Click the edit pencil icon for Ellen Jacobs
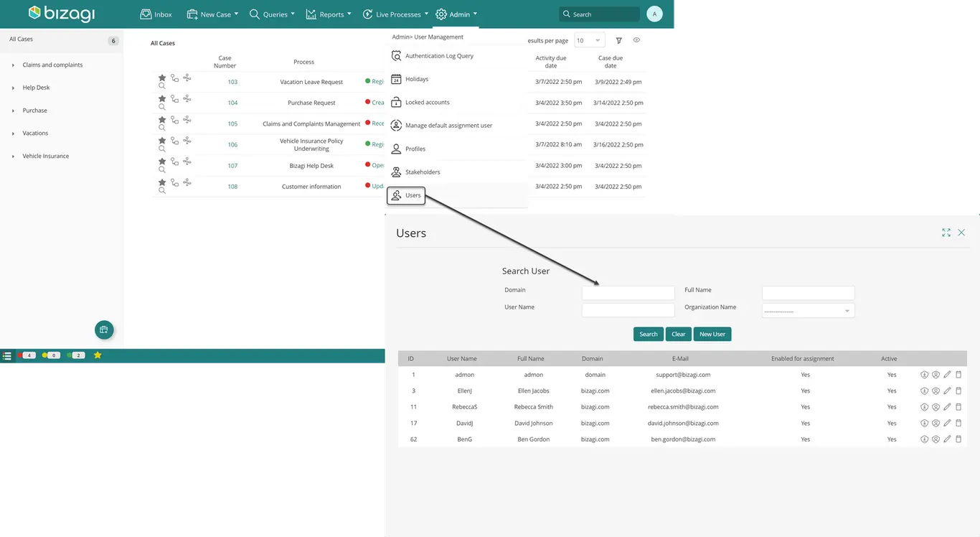Image resolution: width=980 pixels, height=537 pixels. point(947,391)
